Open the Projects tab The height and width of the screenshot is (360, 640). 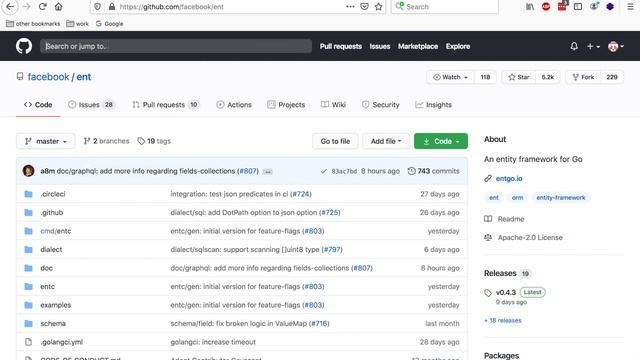click(x=286, y=104)
